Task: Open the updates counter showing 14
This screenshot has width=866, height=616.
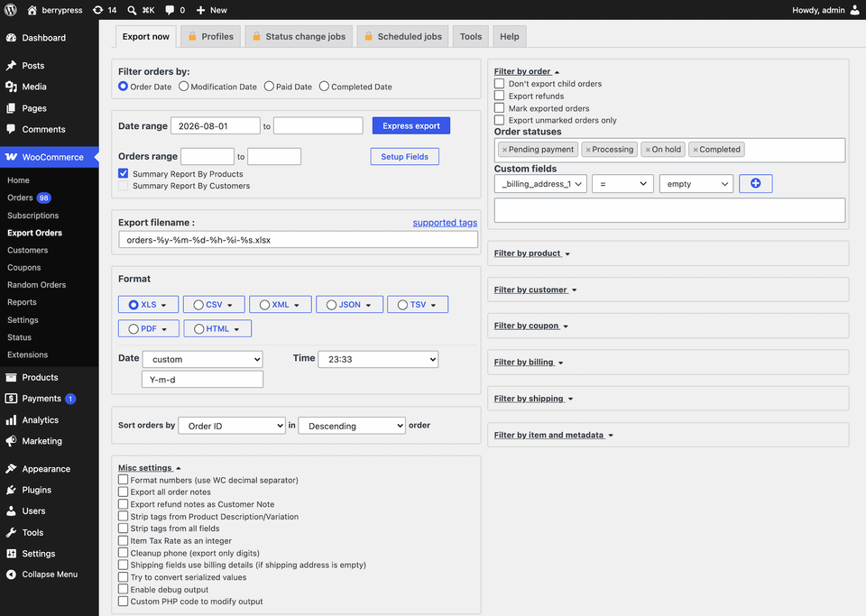Action: (105, 10)
